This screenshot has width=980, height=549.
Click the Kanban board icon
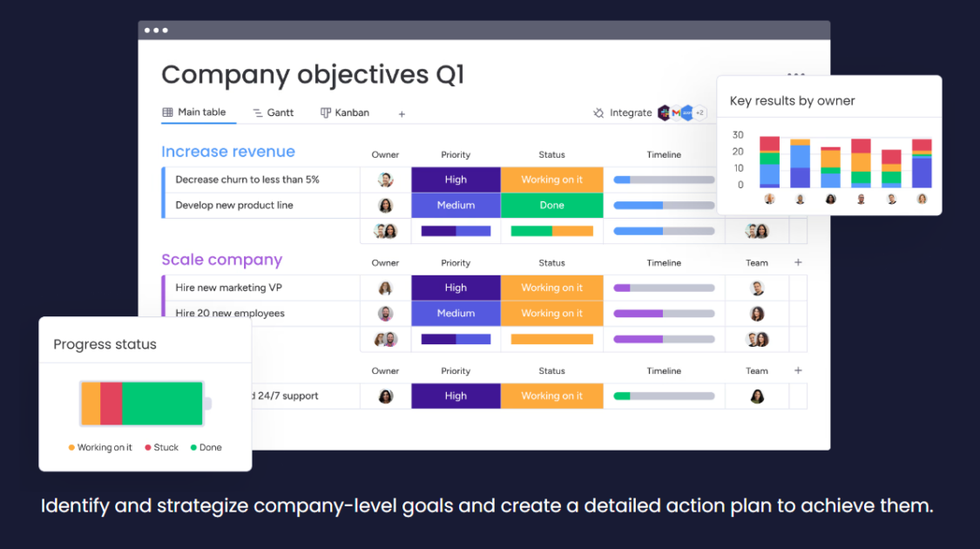click(x=326, y=113)
